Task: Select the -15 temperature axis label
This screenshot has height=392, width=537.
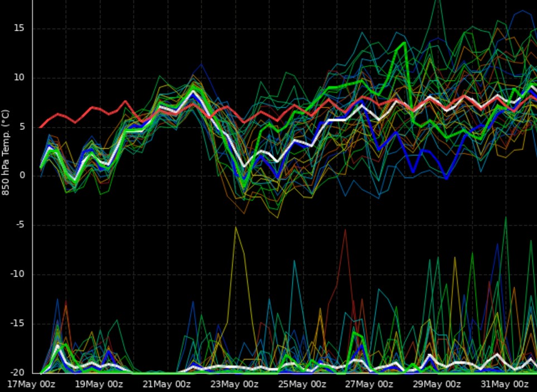Action: click(x=17, y=323)
